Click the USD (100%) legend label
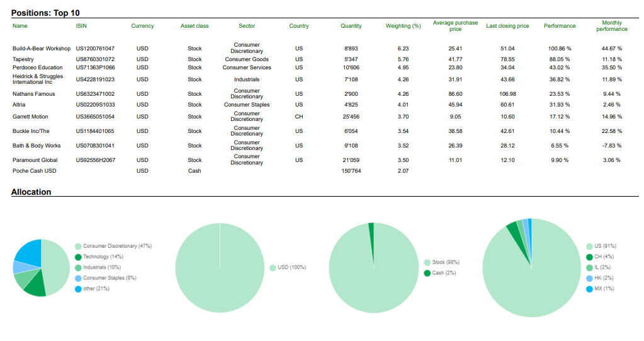The height and width of the screenshot is (341, 644). tap(291, 267)
